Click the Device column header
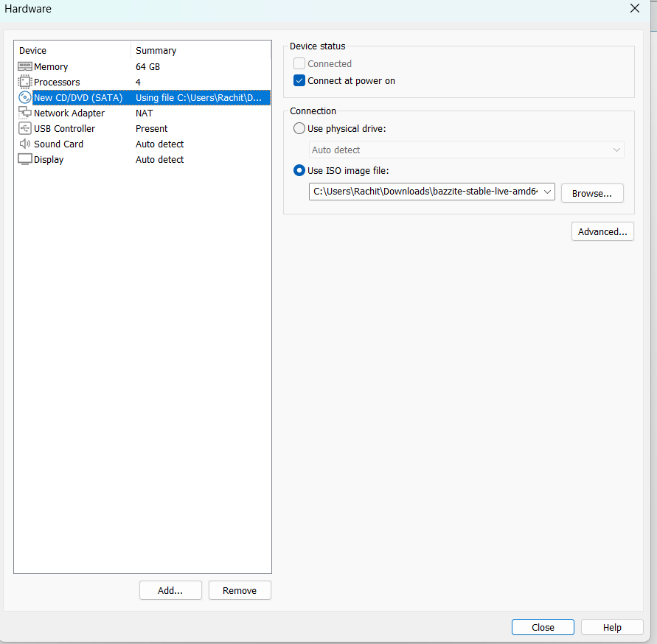 pyautogui.click(x=32, y=51)
